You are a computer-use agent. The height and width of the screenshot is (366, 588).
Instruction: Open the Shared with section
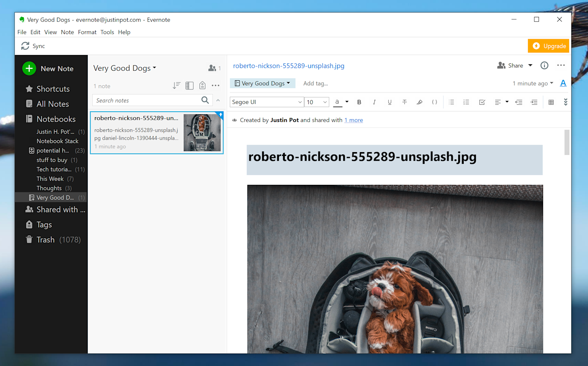(x=55, y=209)
